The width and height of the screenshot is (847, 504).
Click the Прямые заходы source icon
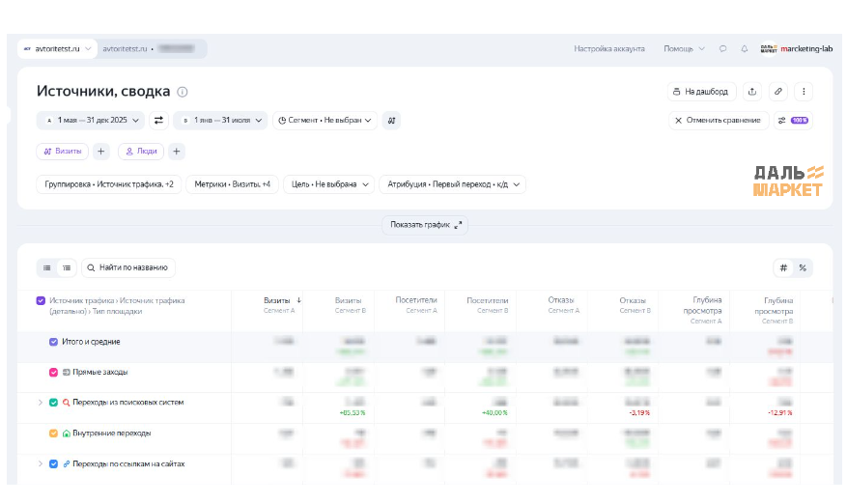(66, 372)
